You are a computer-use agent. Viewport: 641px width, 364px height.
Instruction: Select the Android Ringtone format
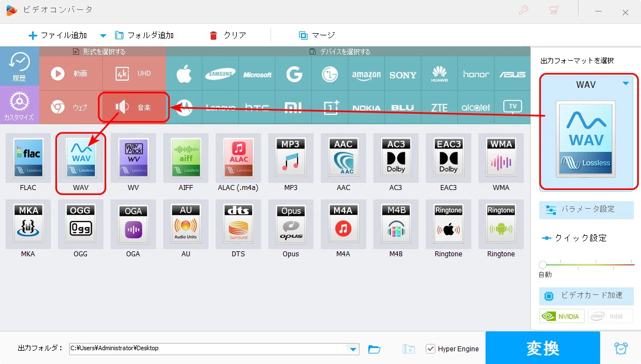point(501,224)
